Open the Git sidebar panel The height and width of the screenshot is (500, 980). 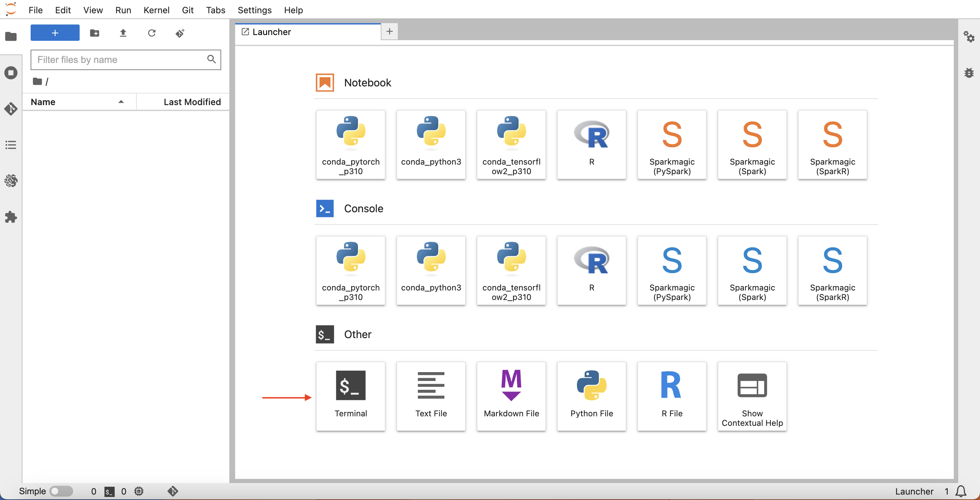11,109
